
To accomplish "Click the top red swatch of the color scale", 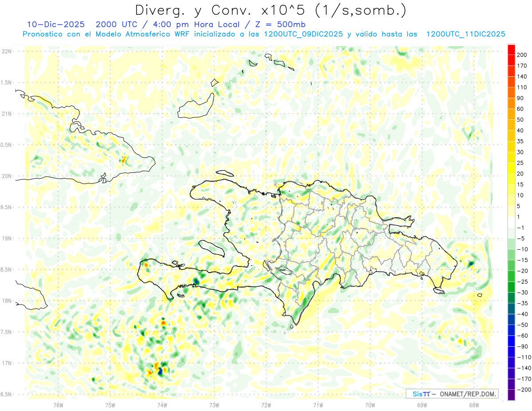I will pos(511,50).
